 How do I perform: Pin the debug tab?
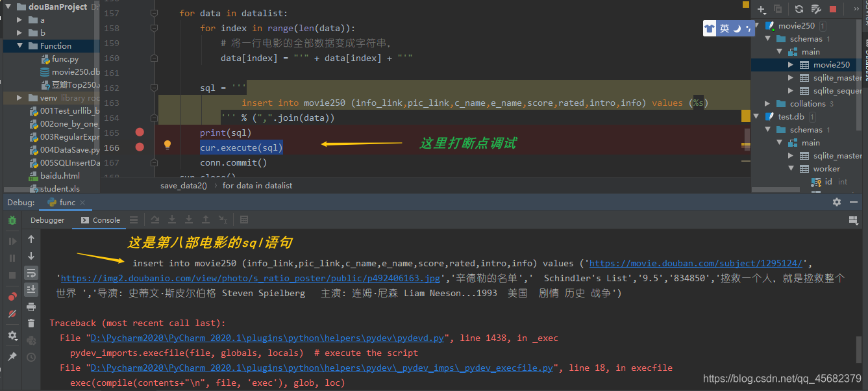[12, 357]
